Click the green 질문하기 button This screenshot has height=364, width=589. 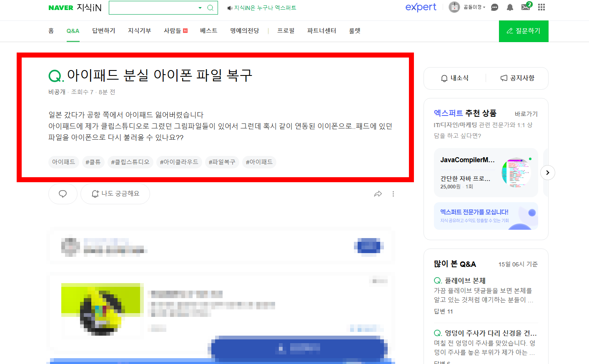click(x=524, y=31)
